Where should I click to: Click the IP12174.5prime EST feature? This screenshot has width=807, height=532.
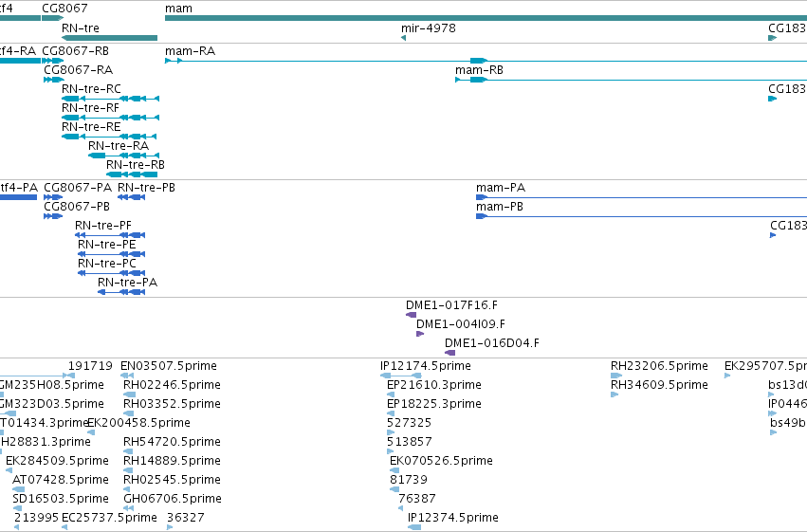[x=401, y=376]
